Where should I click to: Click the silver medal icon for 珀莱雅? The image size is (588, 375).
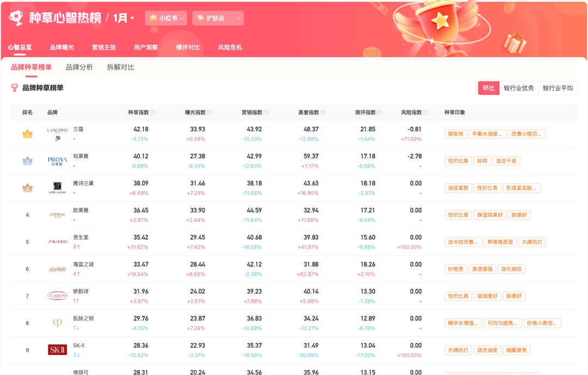(x=27, y=160)
